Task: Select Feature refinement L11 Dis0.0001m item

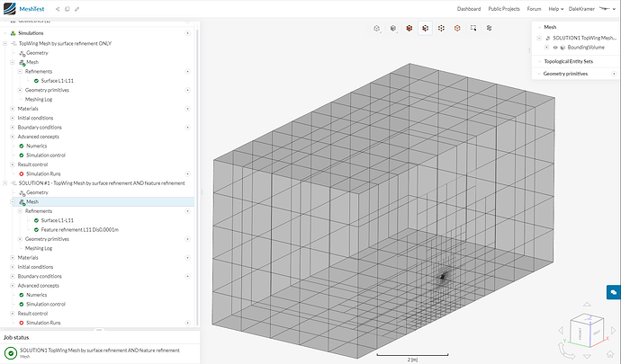Action: coord(78,230)
